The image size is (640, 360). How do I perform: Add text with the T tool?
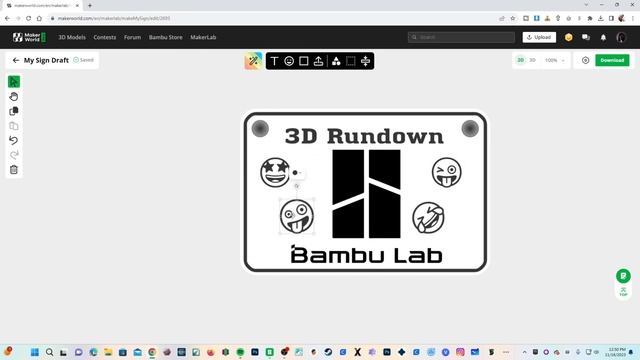[274, 61]
